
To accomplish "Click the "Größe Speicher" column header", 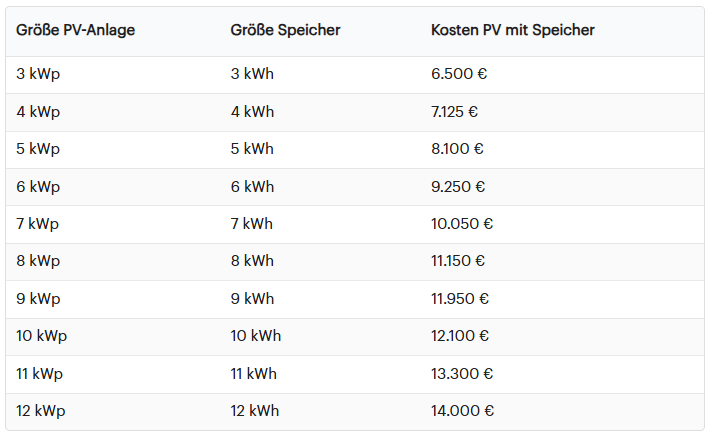I will tap(285, 30).
